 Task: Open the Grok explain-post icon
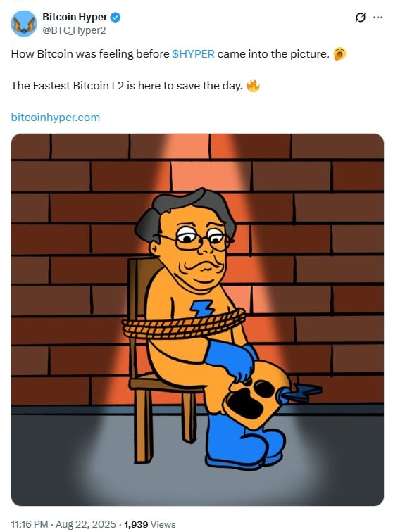(360, 17)
